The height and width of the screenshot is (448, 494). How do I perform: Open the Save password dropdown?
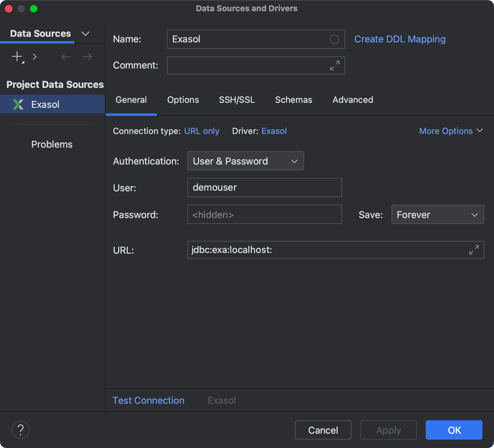tap(438, 215)
